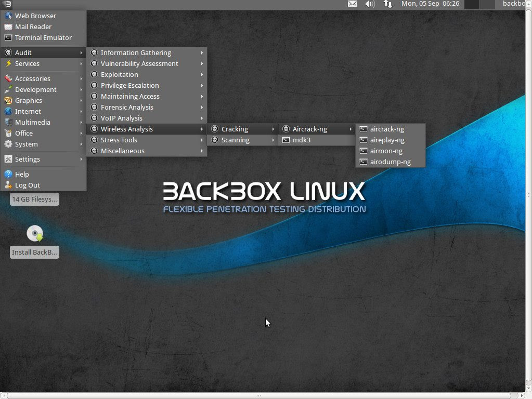Click the Help label in menu

click(22, 174)
